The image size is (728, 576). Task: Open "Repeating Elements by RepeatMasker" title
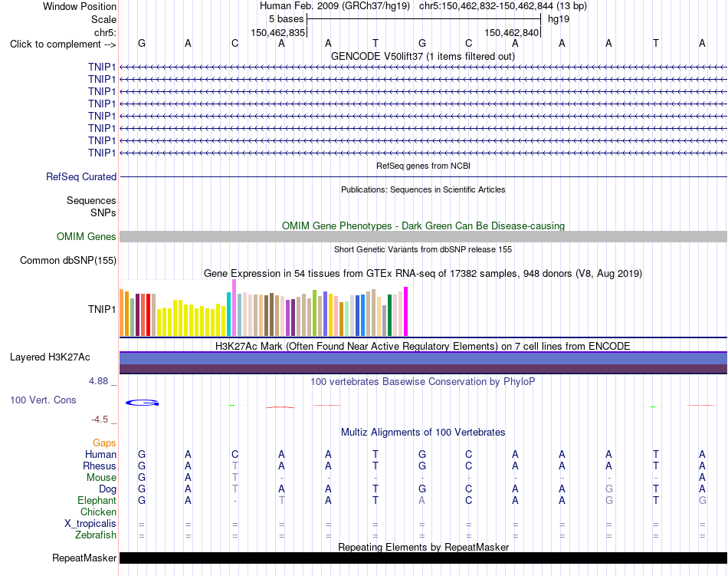pyautogui.click(x=423, y=547)
